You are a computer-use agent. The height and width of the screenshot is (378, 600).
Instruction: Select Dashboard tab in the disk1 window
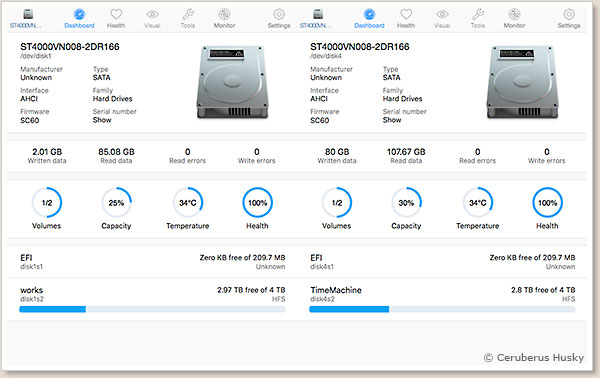(79, 19)
